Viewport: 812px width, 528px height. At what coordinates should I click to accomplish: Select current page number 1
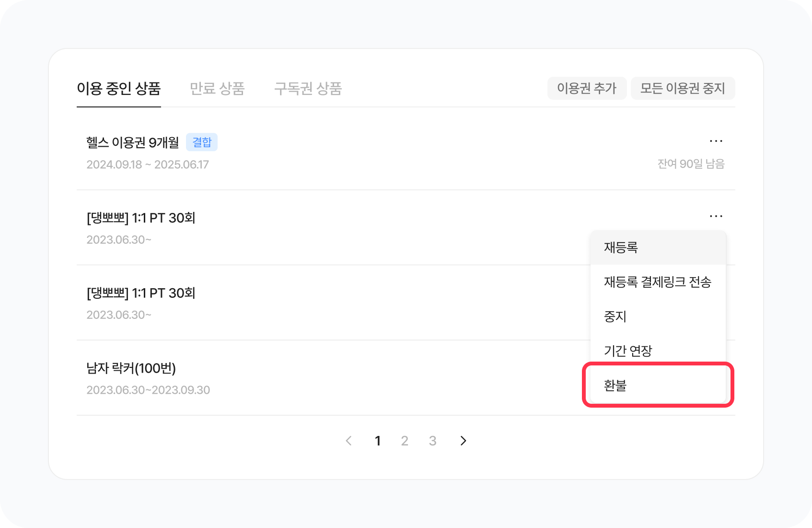pos(378,441)
